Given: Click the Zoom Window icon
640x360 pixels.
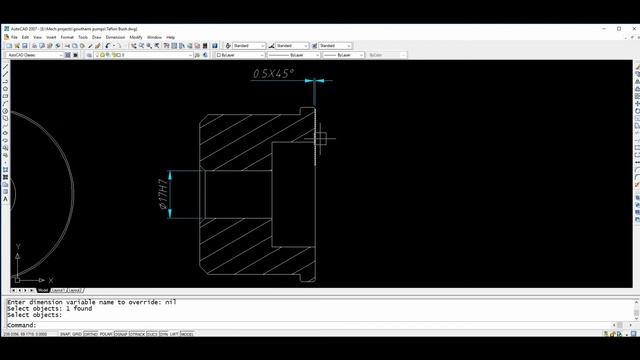Looking at the screenshot, I should point(149,46).
